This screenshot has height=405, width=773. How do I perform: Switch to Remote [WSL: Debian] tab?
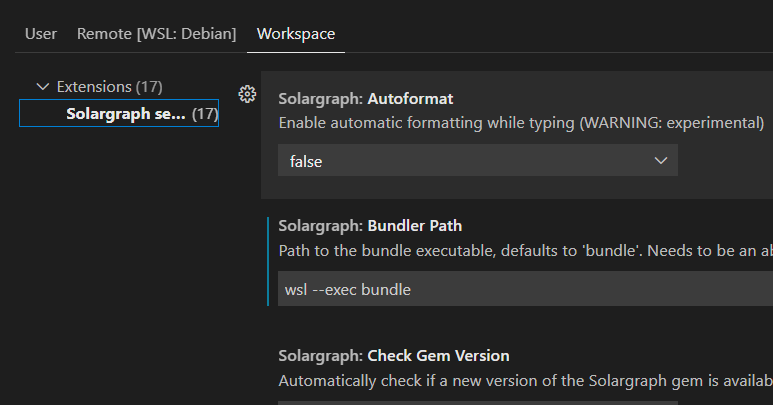pyautogui.click(x=157, y=34)
